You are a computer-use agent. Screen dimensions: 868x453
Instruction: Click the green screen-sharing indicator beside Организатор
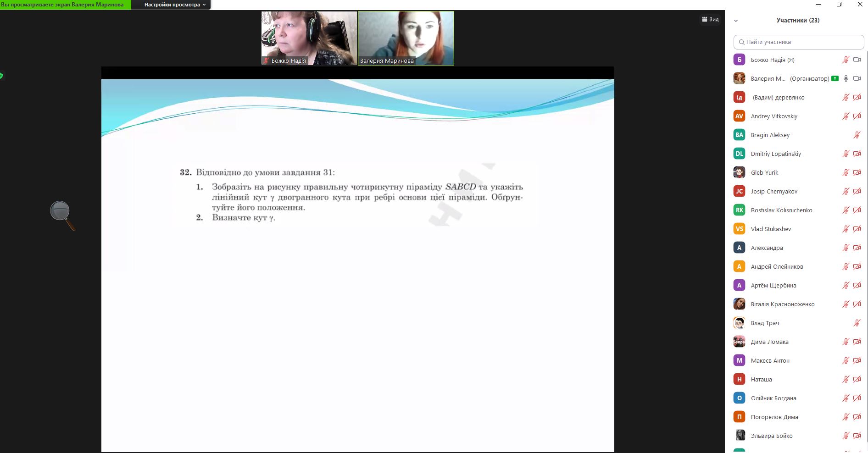coord(835,78)
